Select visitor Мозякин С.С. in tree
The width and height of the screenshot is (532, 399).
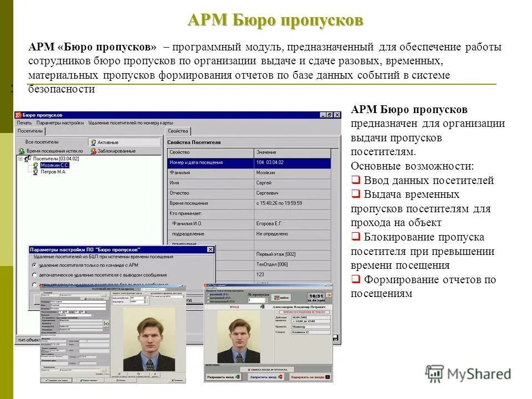(54, 165)
